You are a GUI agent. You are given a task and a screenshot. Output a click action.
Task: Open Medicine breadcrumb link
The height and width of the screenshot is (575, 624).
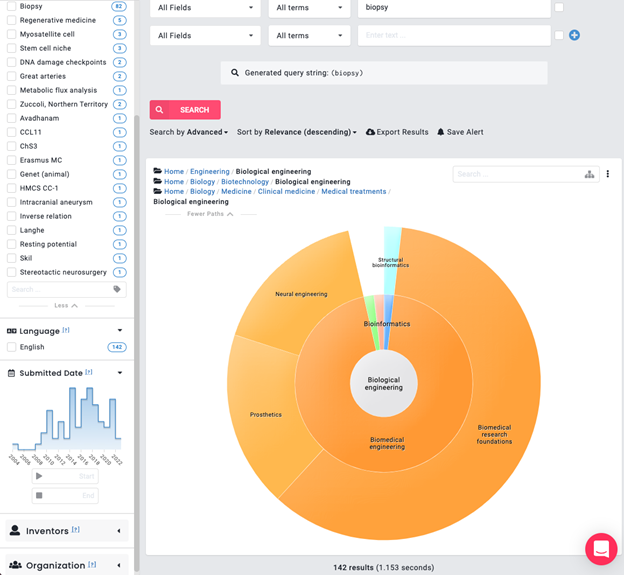236,191
